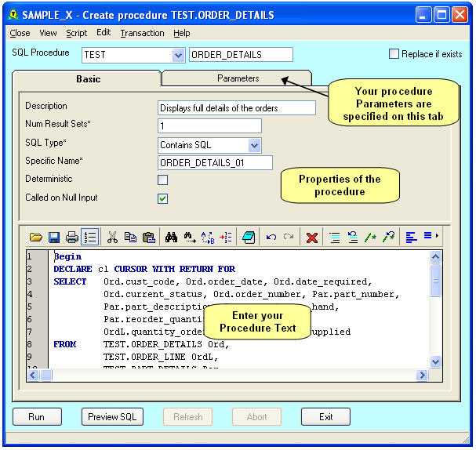Click the horizontal scrollbar thumb
Viewport: 476px width, 450px height.
coord(46,375)
